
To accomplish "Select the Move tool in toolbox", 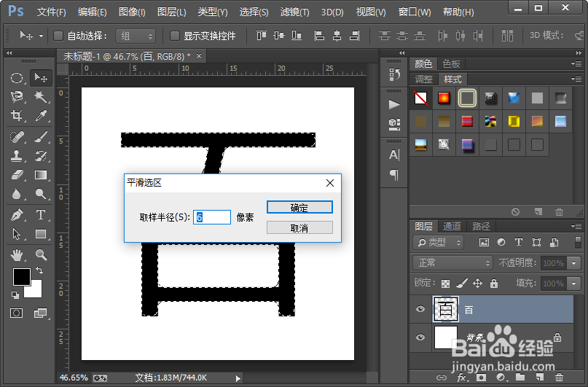I will pyautogui.click(x=41, y=78).
